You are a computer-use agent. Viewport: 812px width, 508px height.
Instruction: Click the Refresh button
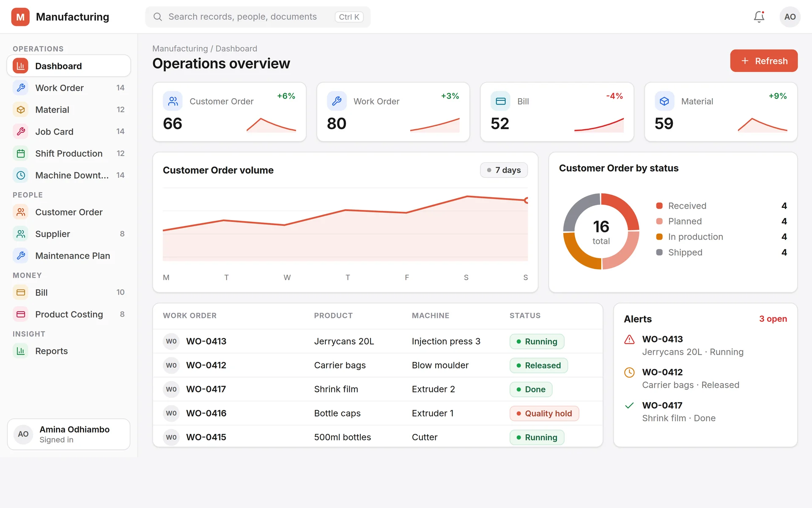click(x=764, y=61)
